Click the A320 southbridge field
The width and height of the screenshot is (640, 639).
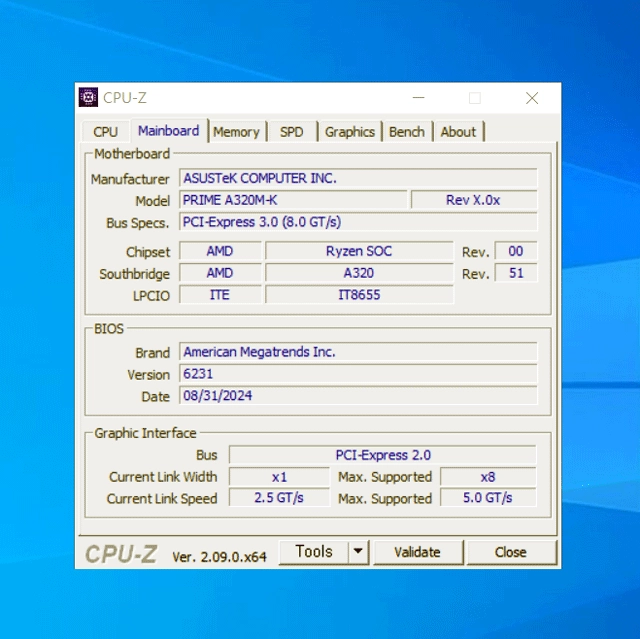click(359, 273)
